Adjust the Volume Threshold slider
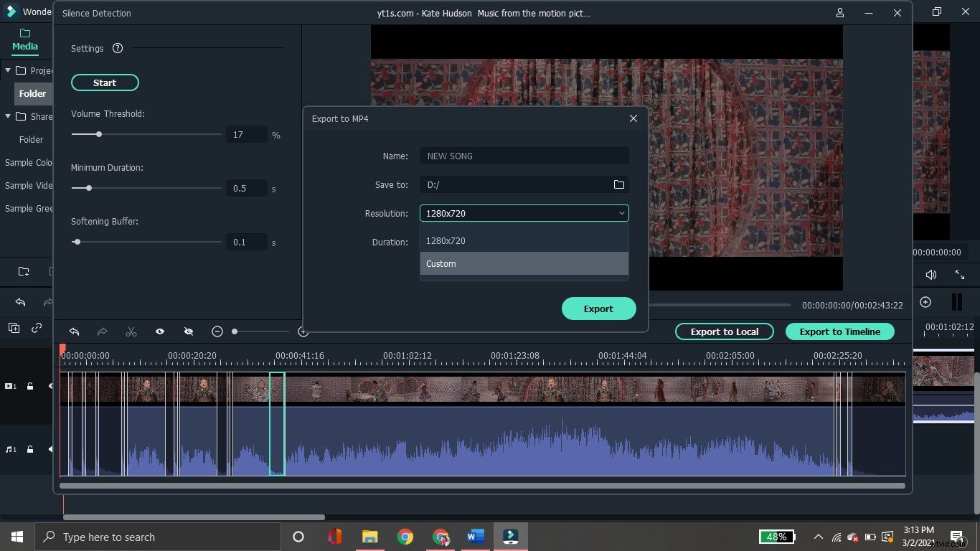Screen dimensions: 980x551 click(98, 134)
